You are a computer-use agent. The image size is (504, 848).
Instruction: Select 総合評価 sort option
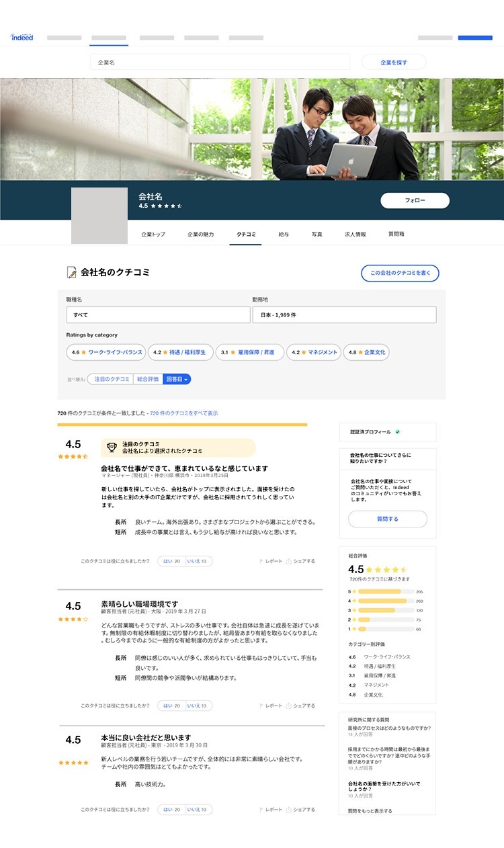(148, 379)
